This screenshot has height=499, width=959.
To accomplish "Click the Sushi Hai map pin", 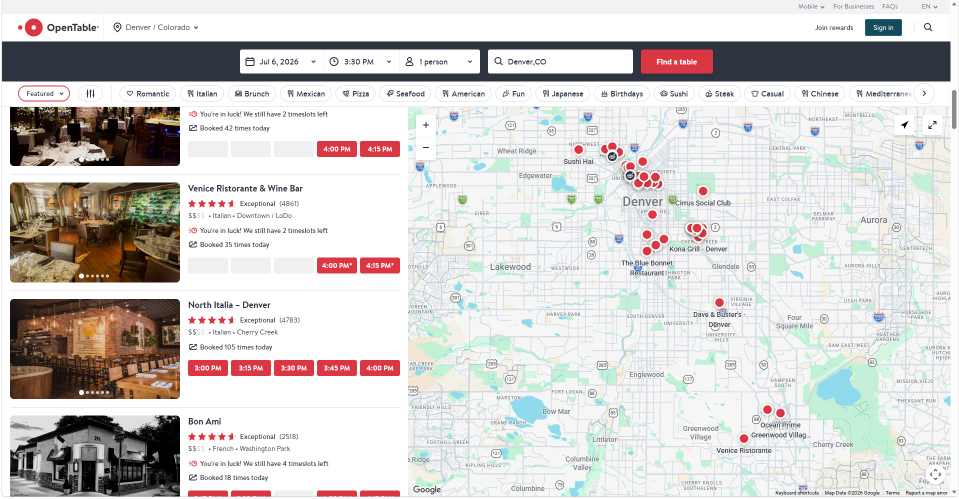I will click(579, 150).
